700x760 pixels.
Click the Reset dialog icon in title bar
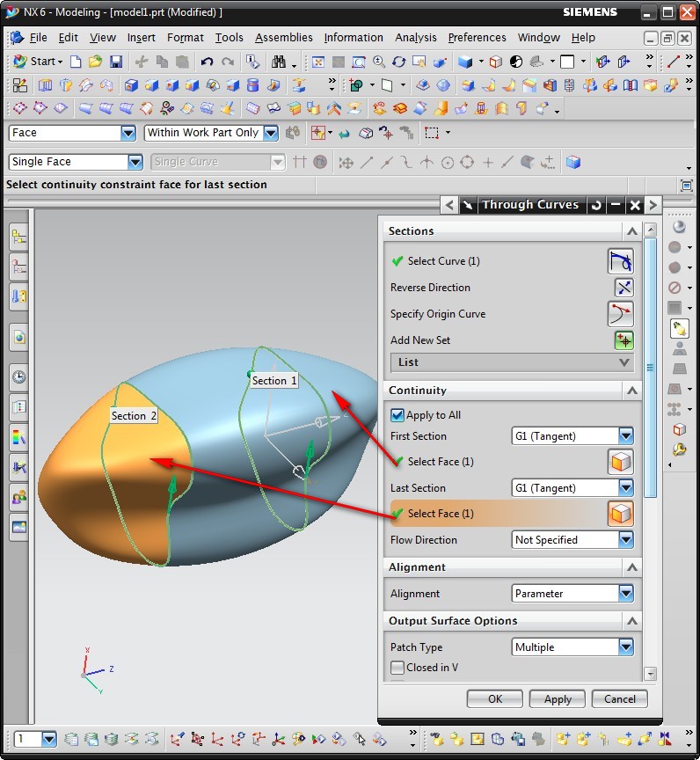pos(596,205)
